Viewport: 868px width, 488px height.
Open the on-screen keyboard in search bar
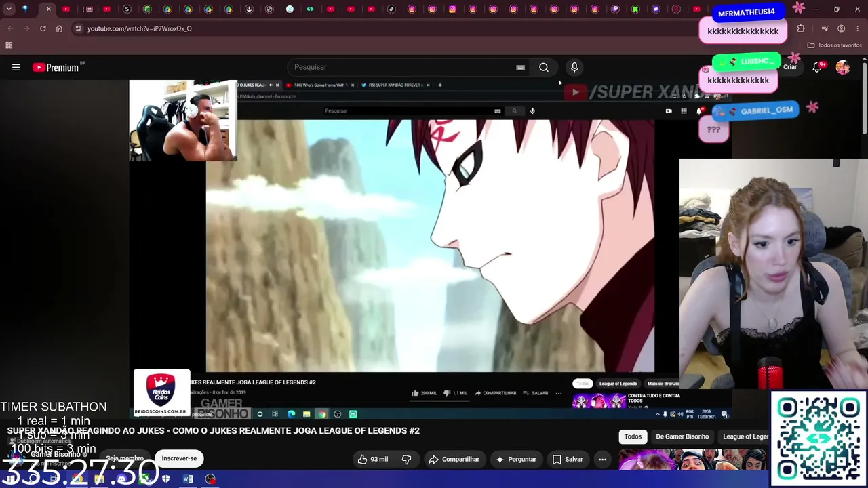pos(520,67)
